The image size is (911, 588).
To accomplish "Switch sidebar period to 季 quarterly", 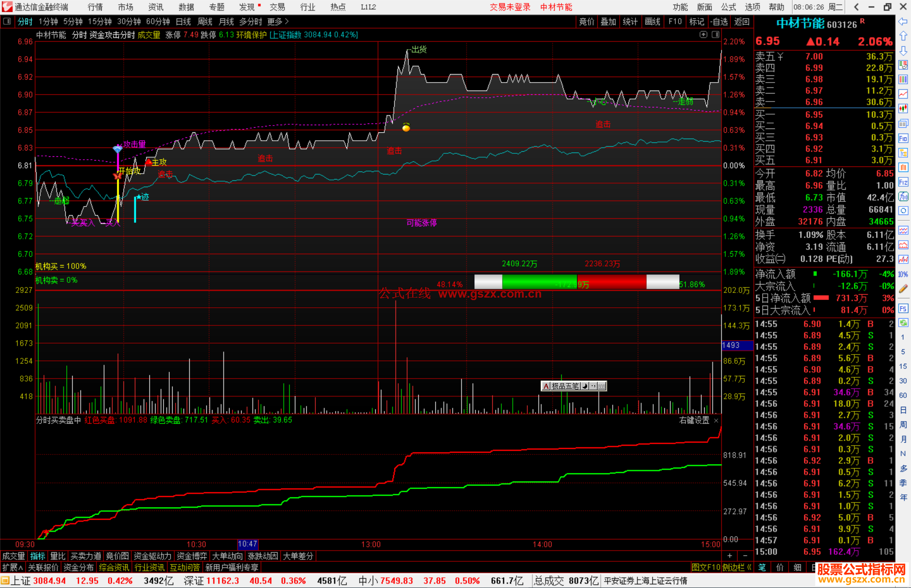I will [x=903, y=483].
